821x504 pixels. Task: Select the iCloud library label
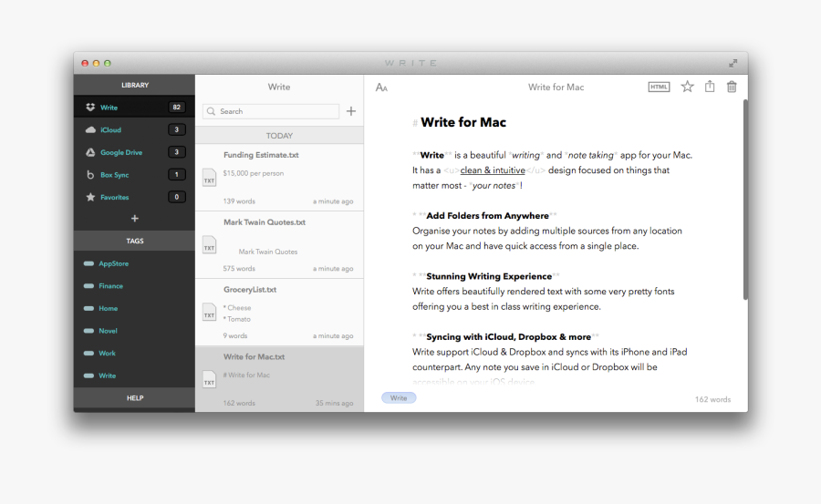tap(110, 129)
